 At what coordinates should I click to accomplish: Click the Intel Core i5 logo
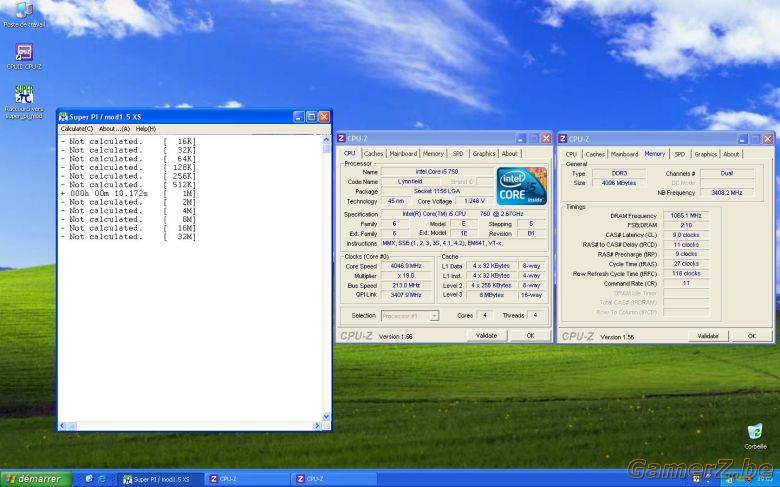(x=521, y=186)
